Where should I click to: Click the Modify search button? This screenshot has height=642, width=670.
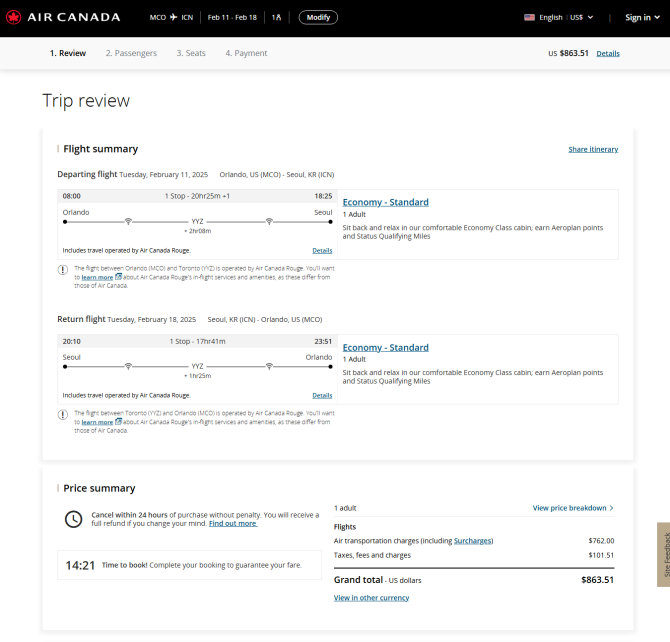318,18
